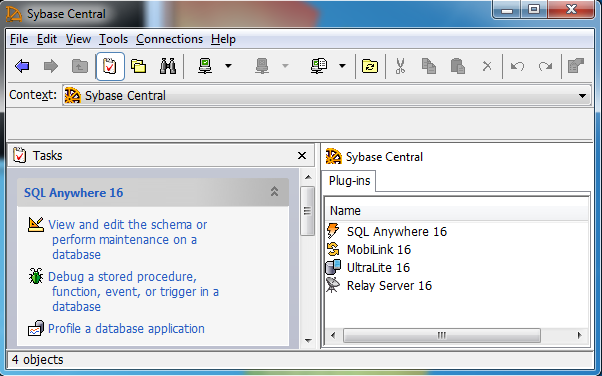Show the Folders pane via toolbar icon

[139, 66]
